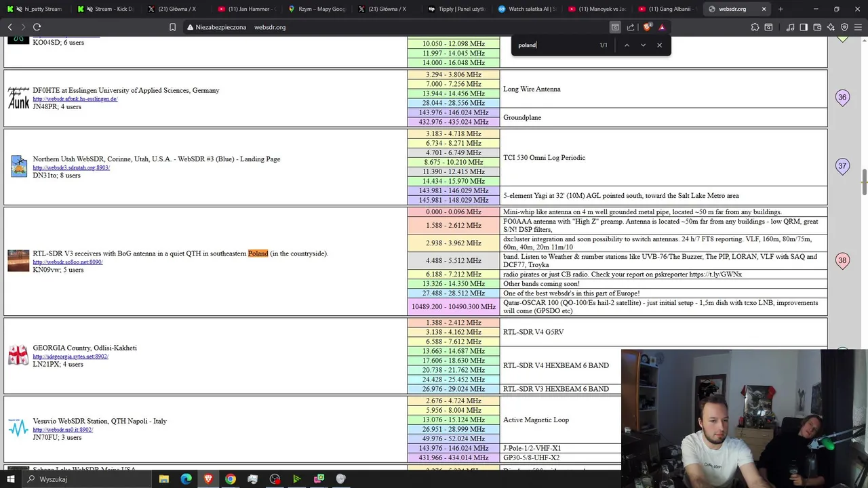Click the Georgia flag thumbnail
Image resolution: width=868 pixels, height=488 pixels.
click(x=18, y=355)
